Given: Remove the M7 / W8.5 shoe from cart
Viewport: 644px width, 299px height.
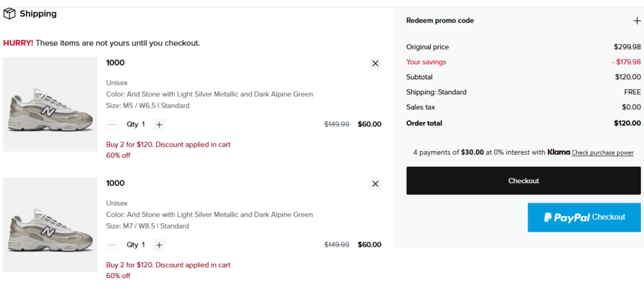Looking at the screenshot, I should point(375,184).
